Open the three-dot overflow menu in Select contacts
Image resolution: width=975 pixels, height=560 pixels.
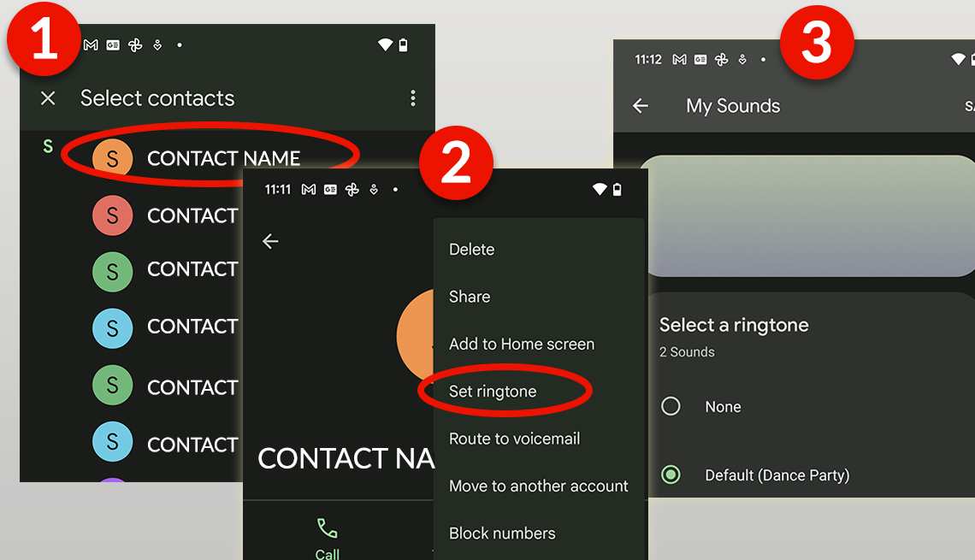pyautogui.click(x=413, y=98)
